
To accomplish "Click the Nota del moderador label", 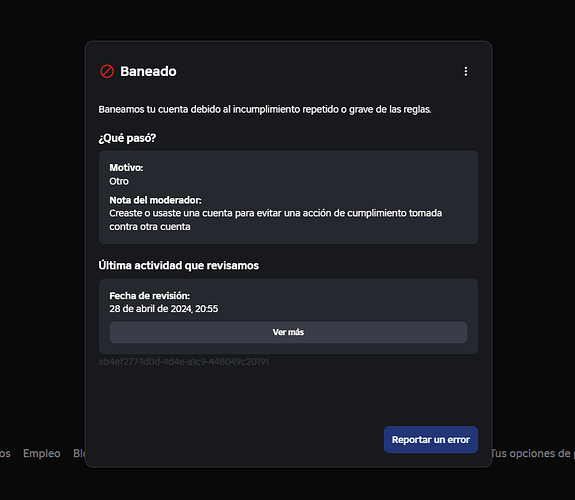I will tap(155, 200).
